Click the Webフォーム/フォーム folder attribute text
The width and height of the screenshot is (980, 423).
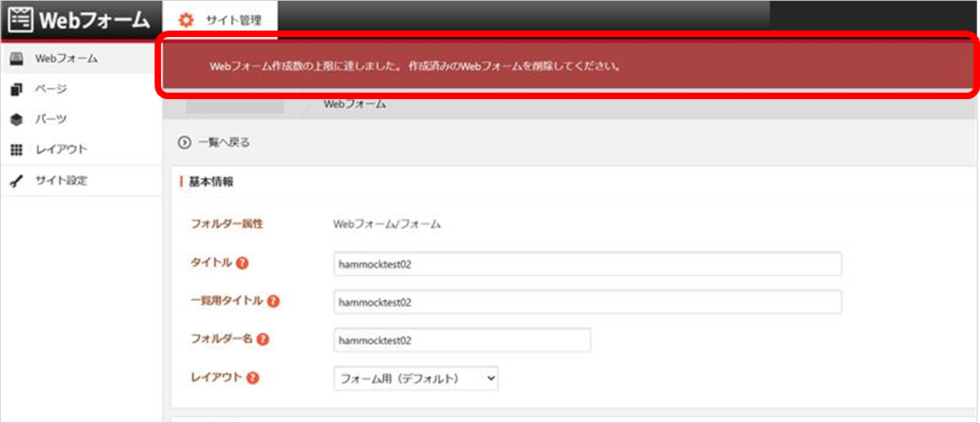pyautogui.click(x=387, y=225)
